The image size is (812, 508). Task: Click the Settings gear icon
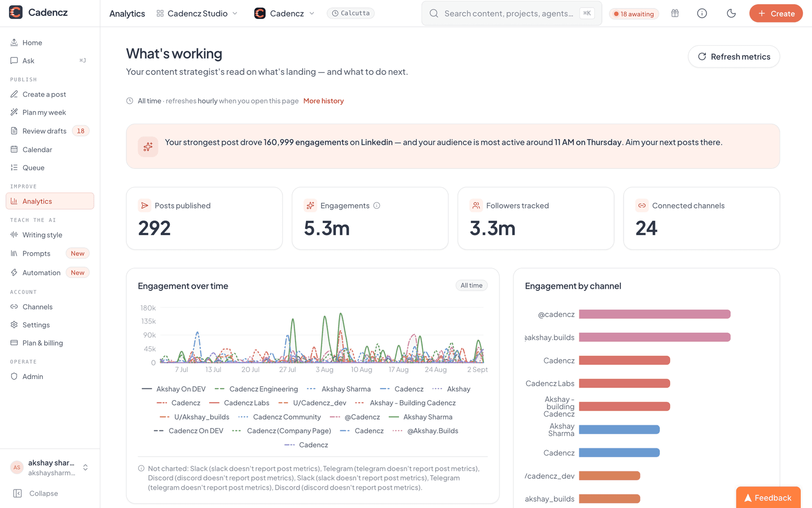(x=14, y=325)
